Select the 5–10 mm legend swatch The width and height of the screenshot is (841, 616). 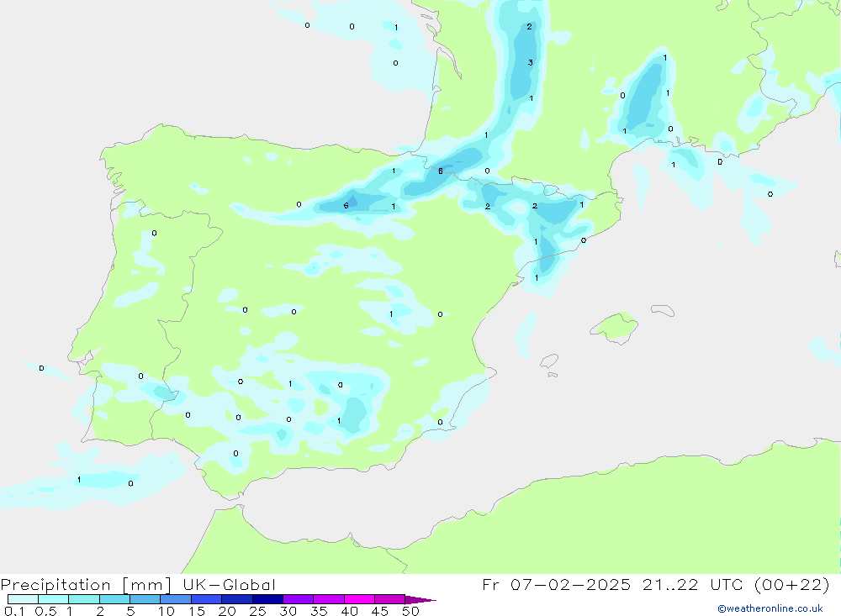pyautogui.click(x=145, y=599)
